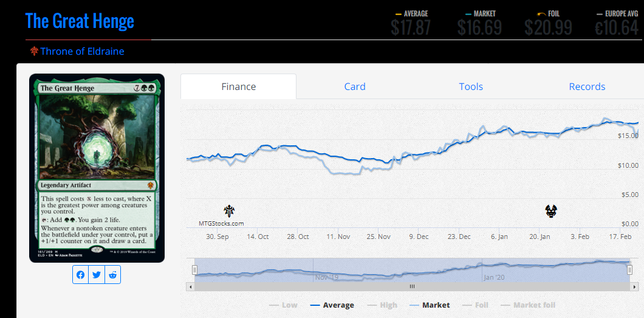Click the FOIL price $20.99
Screen dimensions: 644x318
pyautogui.click(x=548, y=28)
